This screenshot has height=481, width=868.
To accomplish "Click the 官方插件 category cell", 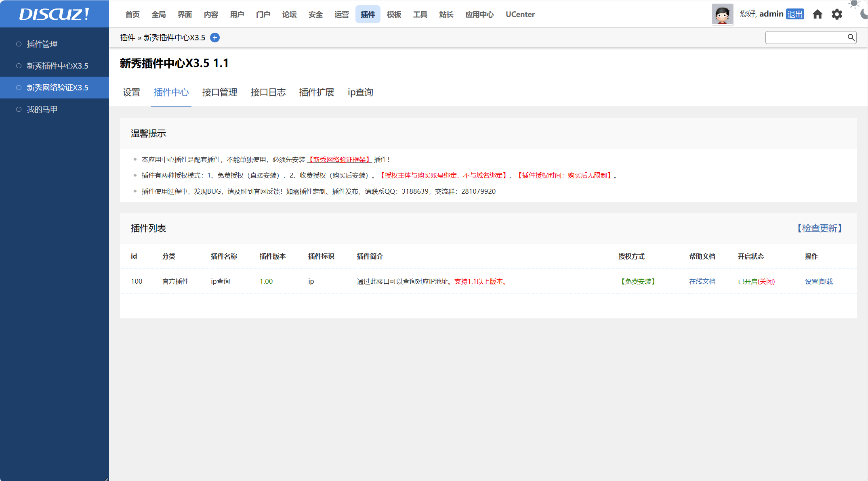I will pos(175,282).
